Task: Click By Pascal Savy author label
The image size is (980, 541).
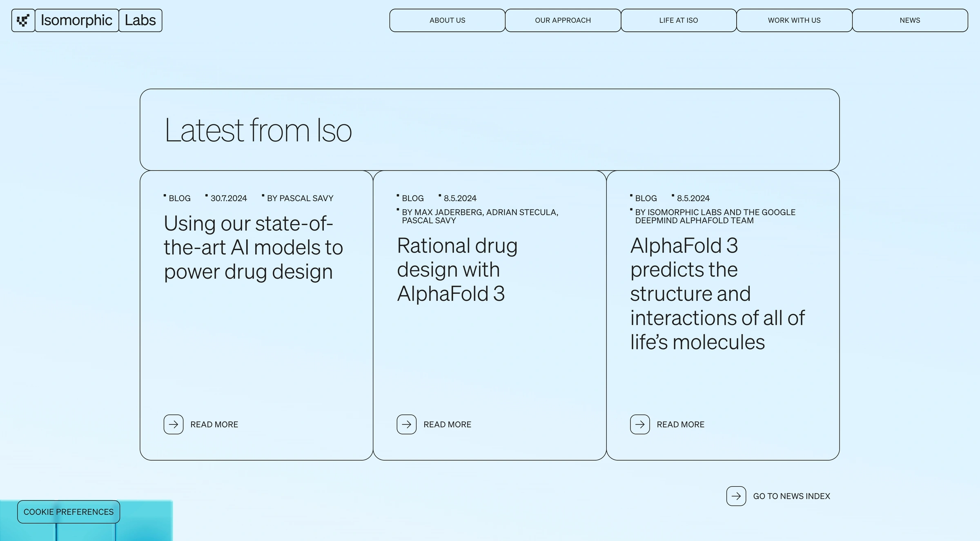Action: [x=300, y=198]
